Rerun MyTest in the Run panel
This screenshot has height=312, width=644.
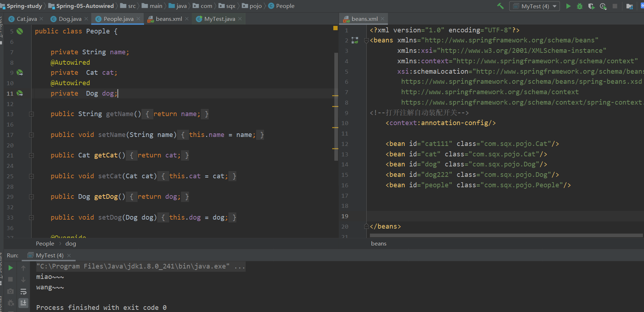tap(10, 268)
